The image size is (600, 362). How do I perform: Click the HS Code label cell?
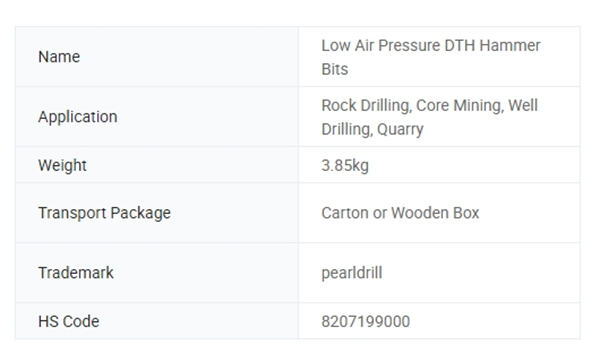157,321
